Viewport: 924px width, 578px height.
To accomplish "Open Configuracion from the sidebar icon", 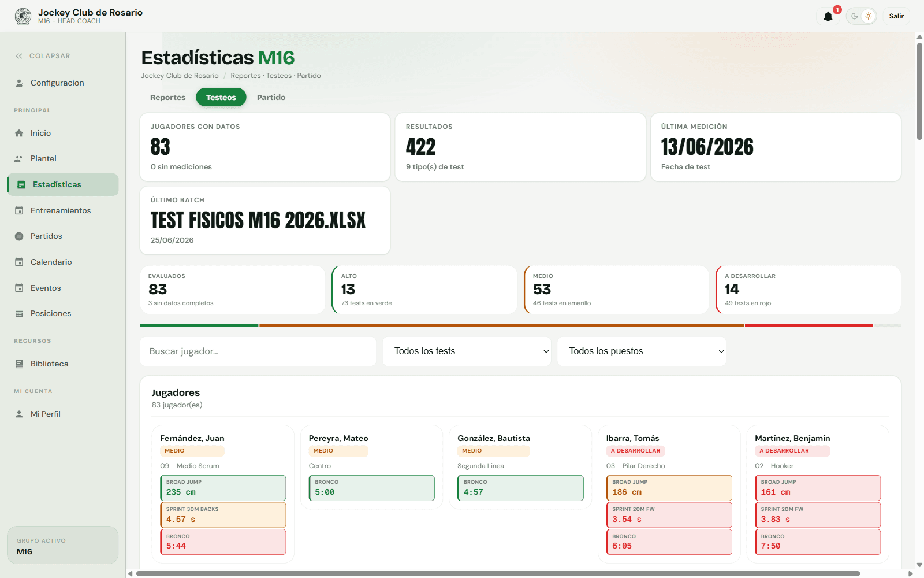I will 19,83.
